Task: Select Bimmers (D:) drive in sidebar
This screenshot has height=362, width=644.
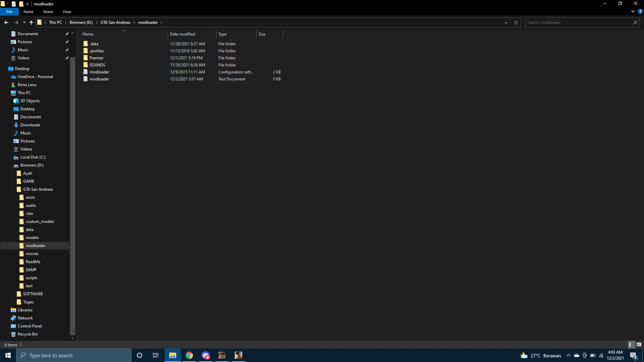Action: [x=32, y=165]
